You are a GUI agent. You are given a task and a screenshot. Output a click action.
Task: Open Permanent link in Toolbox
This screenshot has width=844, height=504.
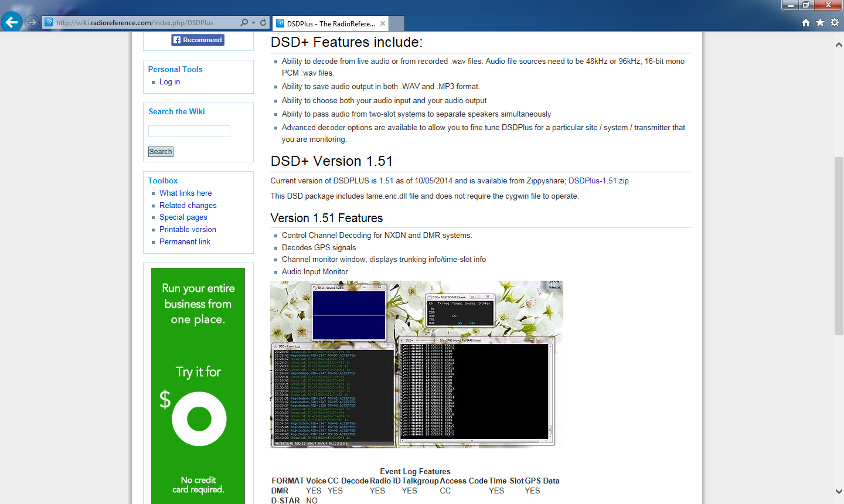pos(185,241)
